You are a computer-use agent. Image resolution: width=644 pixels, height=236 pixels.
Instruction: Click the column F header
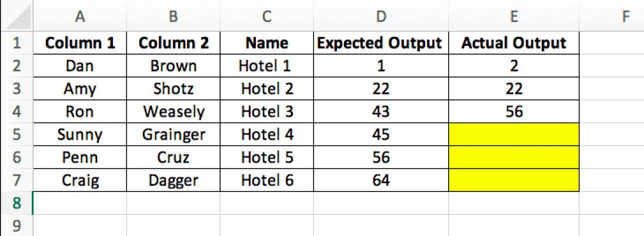pyautogui.click(x=625, y=18)
